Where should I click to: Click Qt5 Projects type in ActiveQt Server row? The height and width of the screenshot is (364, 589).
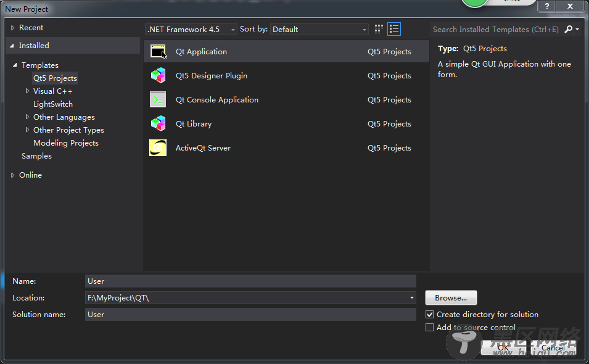(389, 147)
